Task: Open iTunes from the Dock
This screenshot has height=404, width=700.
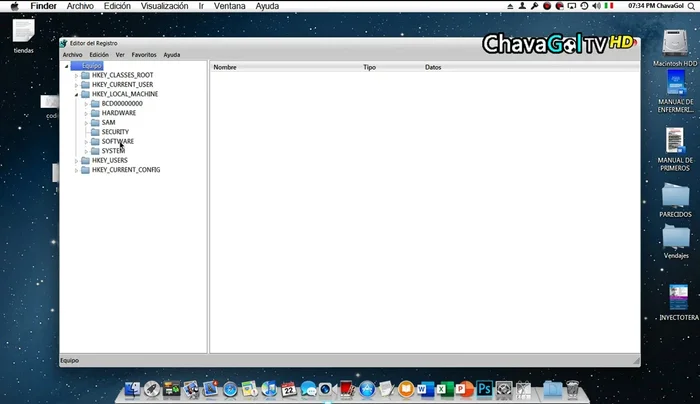Action: (269, 389)
